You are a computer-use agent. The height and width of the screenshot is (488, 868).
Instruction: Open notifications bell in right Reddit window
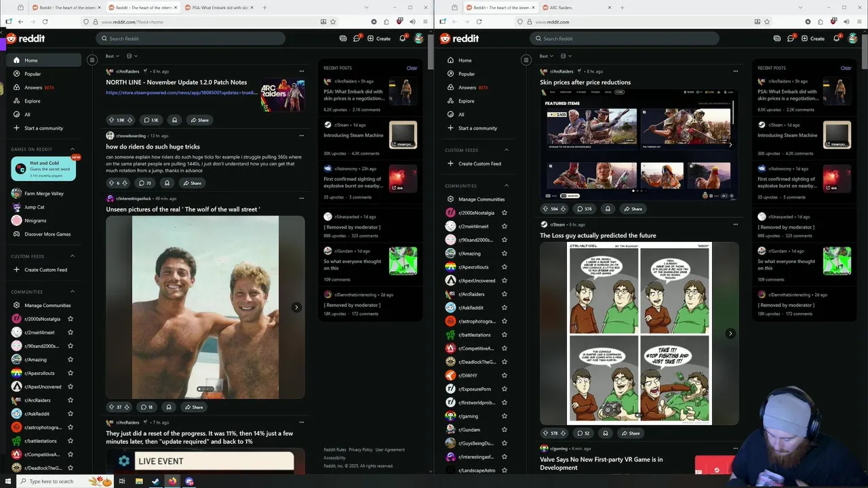pos(836,39)
